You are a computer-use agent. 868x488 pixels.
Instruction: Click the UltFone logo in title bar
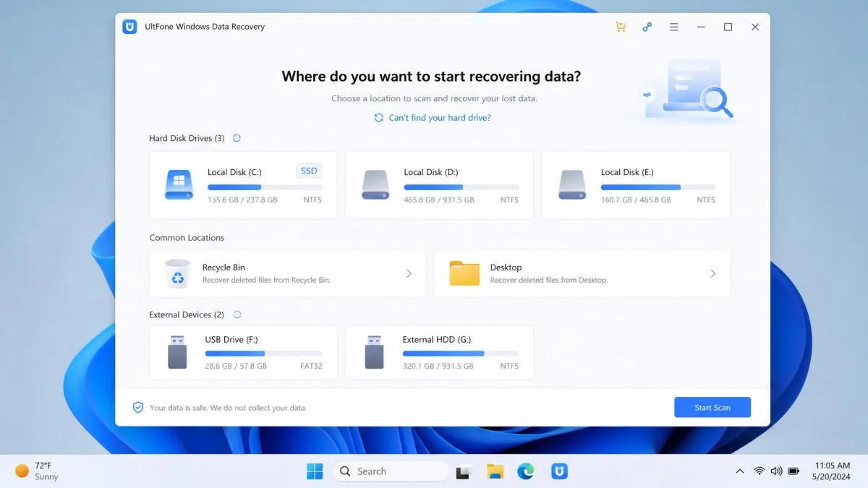click(x=129, y=27)
